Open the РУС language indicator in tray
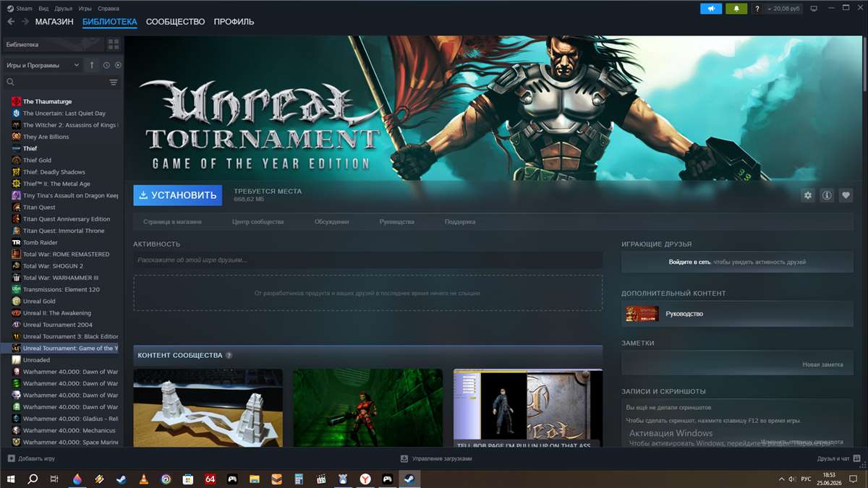Screen dimensions: 868x488 point(806,479)
